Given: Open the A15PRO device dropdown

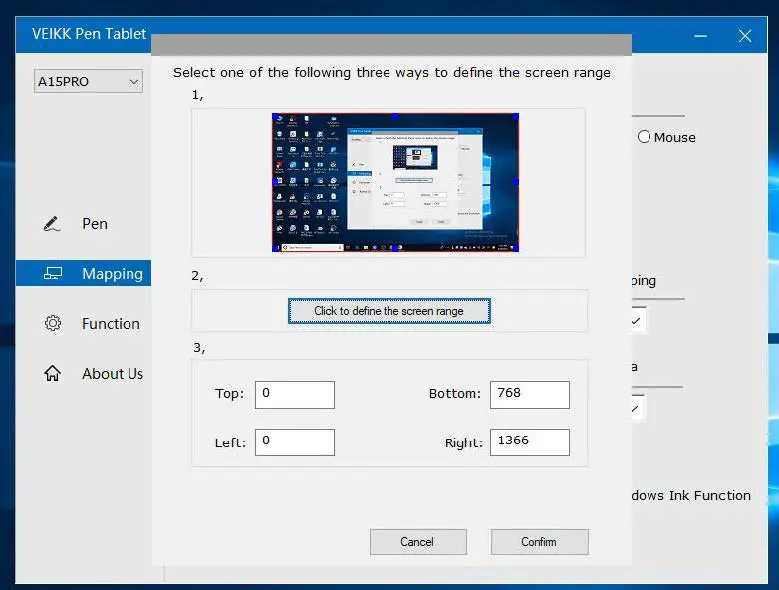Looking at the screenshot, I should click(88, 82).
